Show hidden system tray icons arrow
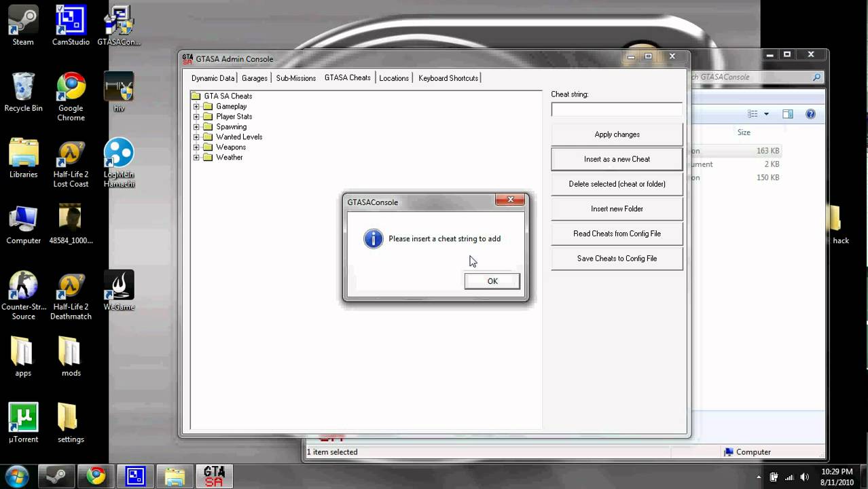868x489 pixels. tap(759, 477)
